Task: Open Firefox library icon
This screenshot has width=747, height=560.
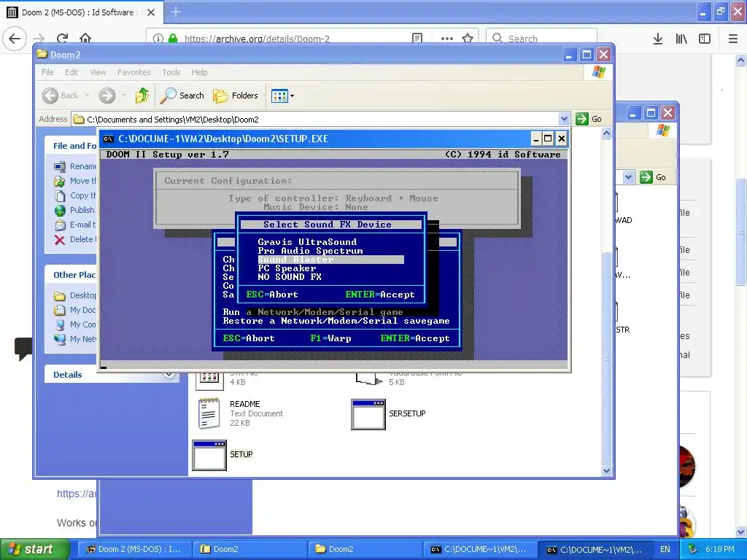Action: (681, 39)
